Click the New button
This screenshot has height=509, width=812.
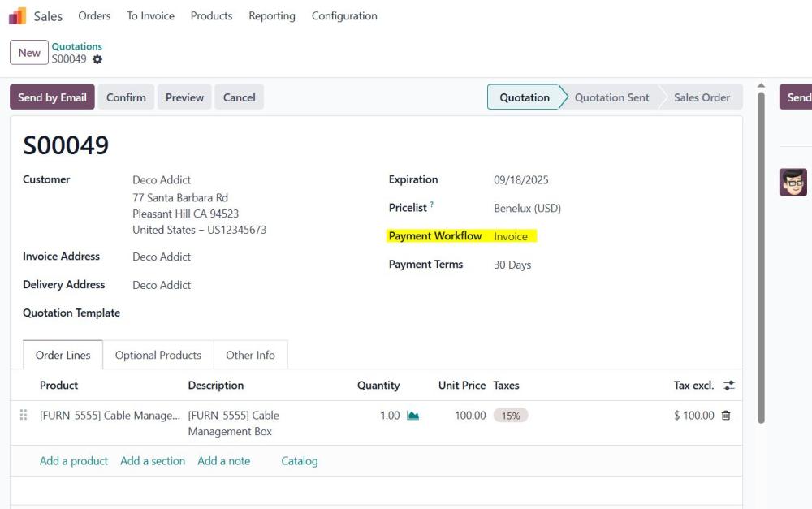tap(29, 52)
